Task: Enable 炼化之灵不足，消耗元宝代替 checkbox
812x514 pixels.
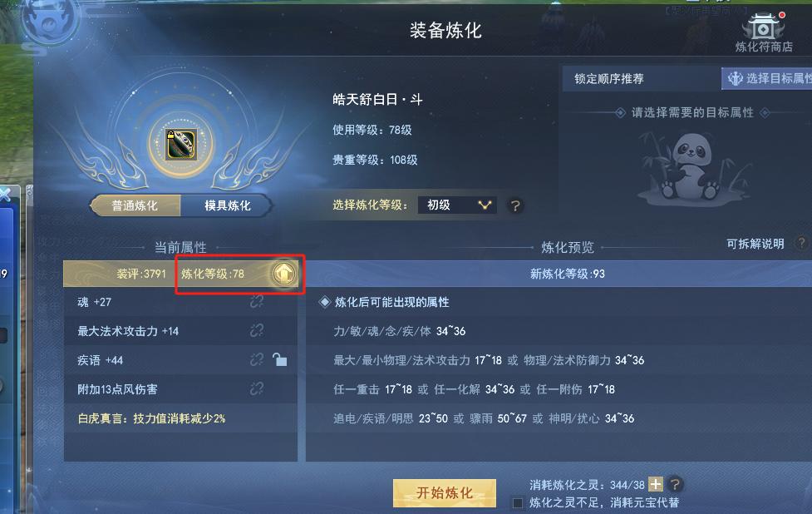Action: [517, 502]
